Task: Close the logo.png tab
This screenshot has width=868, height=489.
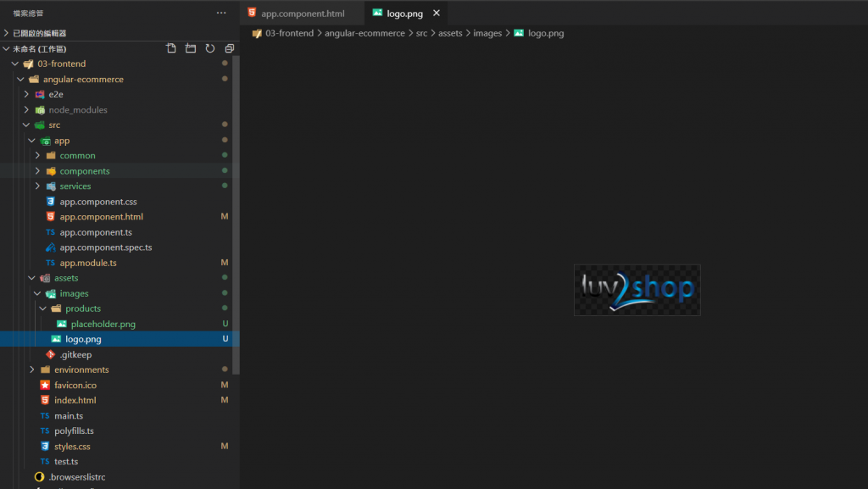Action: [x=437, y=13]
